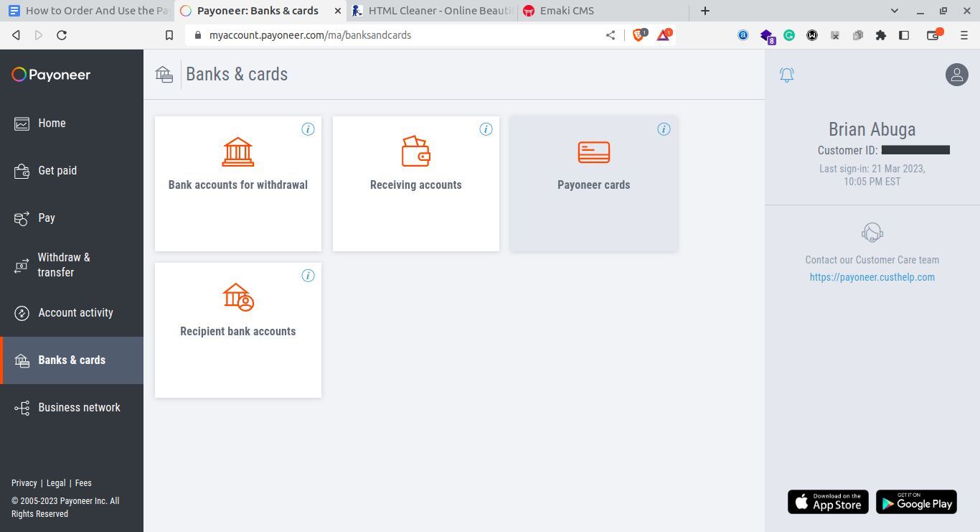Click the info icon on Receiving accounts

click(486, 129)
